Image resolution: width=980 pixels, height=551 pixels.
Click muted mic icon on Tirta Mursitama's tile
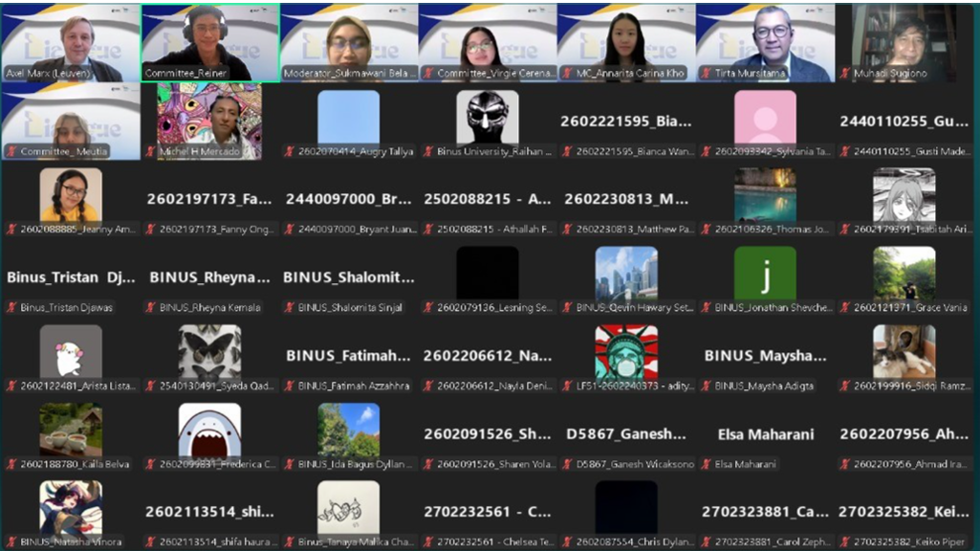(708, 73)
